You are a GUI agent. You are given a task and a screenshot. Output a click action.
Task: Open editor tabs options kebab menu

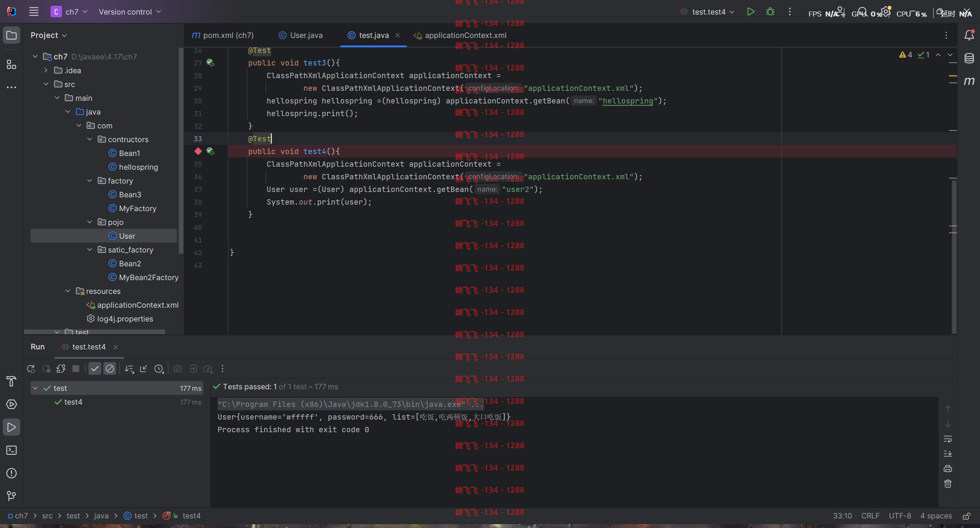946,35
